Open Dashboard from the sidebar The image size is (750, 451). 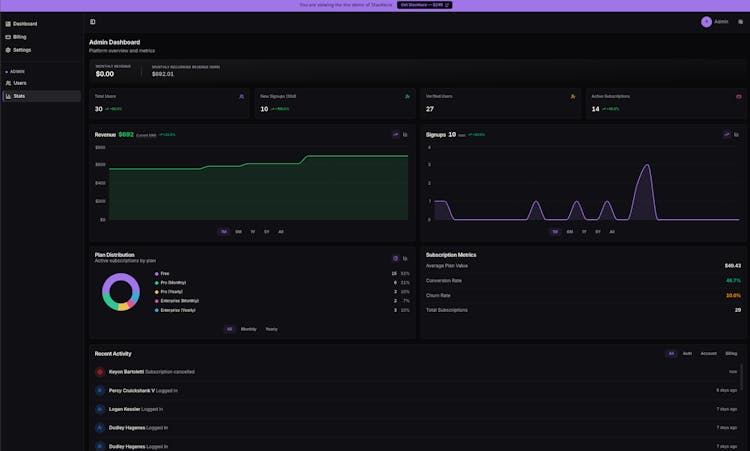(25, 23)
